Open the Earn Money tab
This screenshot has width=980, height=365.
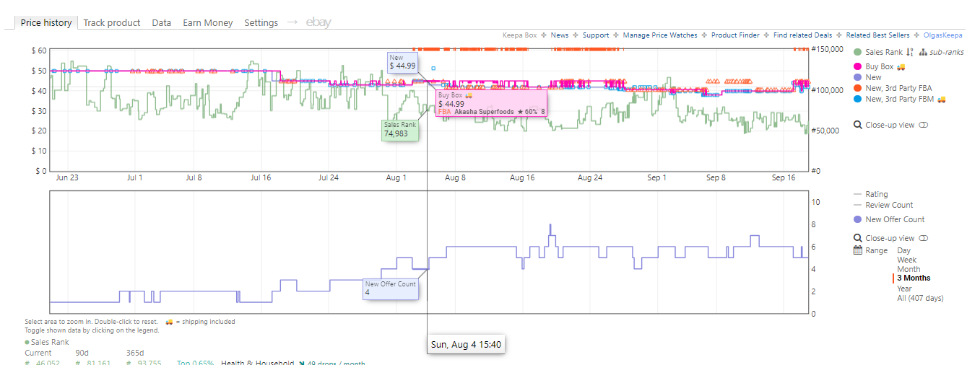(208, 22)
